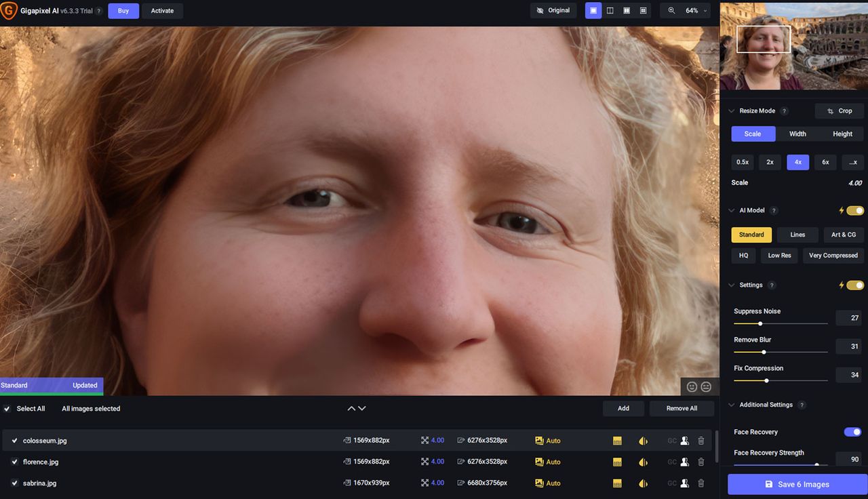Select the Width resize tab
The image size is (868, 499).
[x=797, y=134]
